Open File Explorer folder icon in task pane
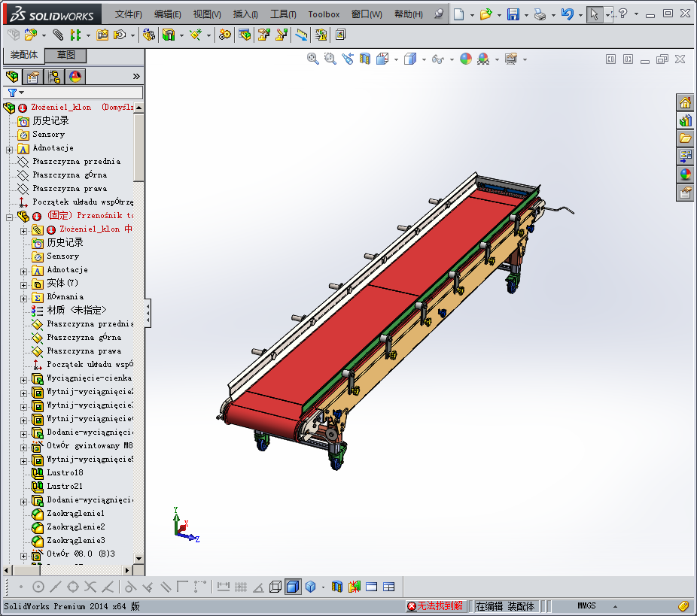 685,138
